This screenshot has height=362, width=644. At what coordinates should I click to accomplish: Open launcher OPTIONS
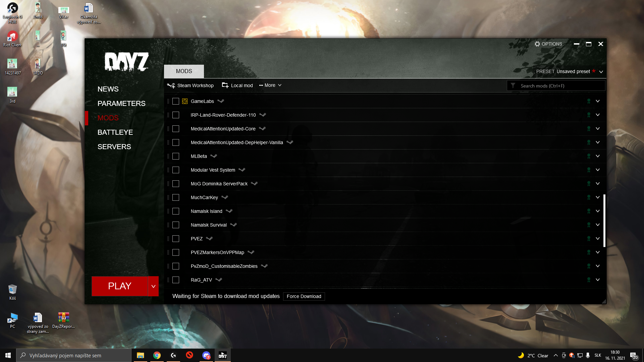[548, 44]
